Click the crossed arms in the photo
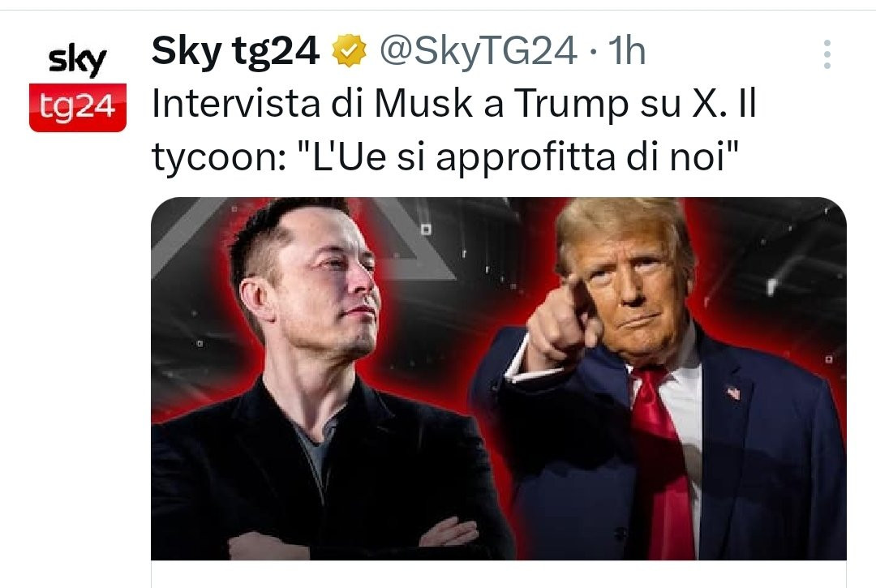The image size is (876, 588). pos(352,537)
